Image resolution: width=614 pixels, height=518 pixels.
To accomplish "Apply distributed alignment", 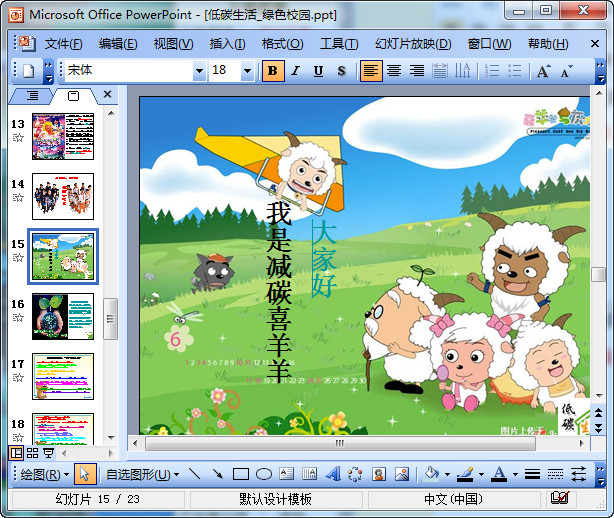I will 440,71.
